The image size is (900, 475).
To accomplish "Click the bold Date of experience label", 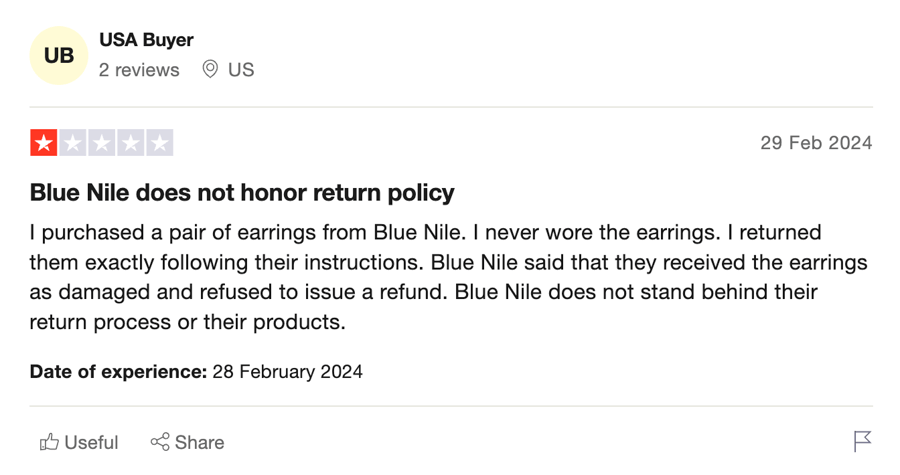I will point(118,372).
